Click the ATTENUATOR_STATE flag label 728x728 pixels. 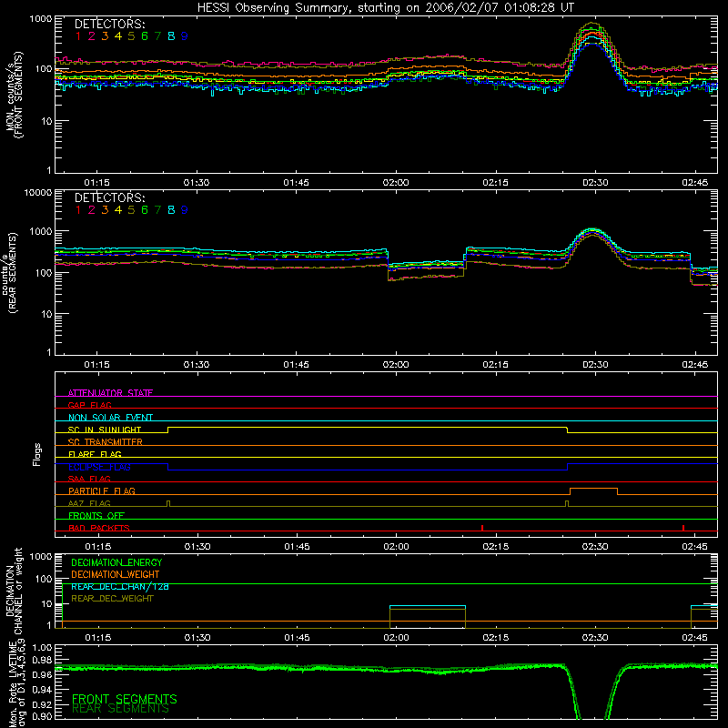coord(110,393)
